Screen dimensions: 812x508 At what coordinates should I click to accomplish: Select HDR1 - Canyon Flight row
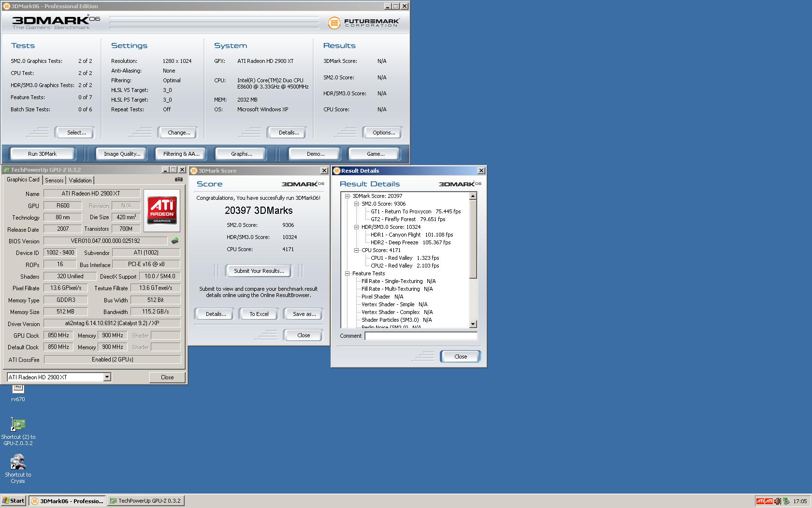[412, 235]
